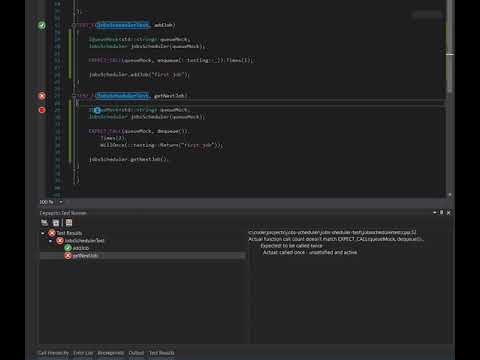This screenshot has height=360, width=480.
Task: Click the highlighted JobsSchedulerTest name in getNextJob test
Action: coord(122,96)
